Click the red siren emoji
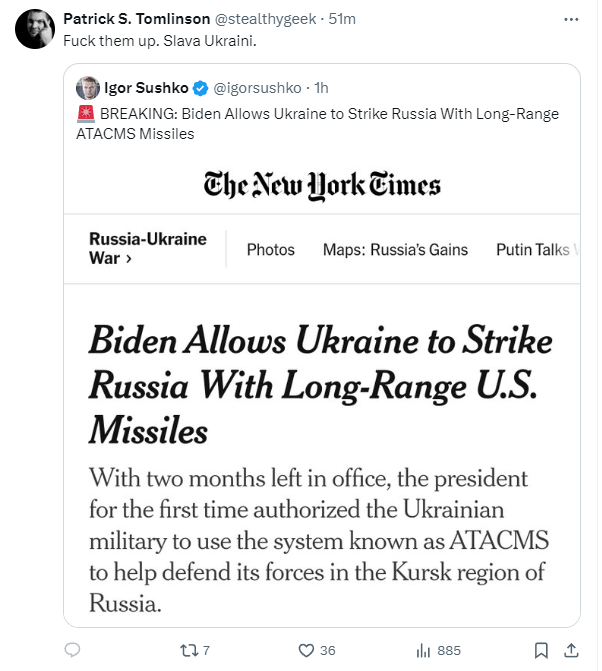This screenshot has height=671, width=602. coord(86,113)
